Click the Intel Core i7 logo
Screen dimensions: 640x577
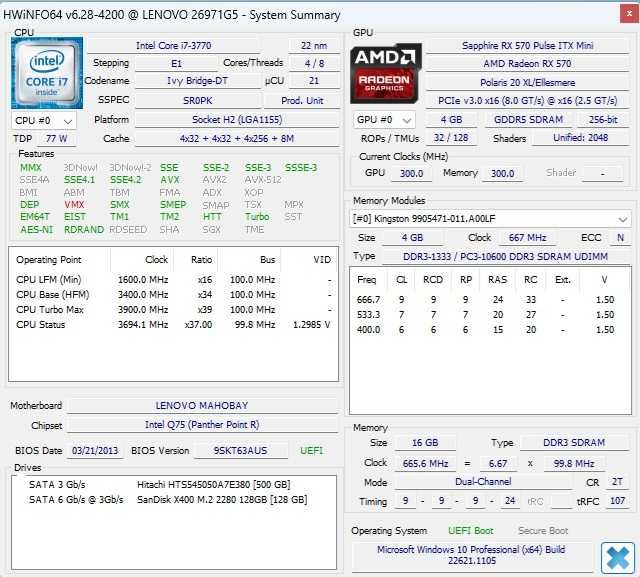pyautogui.click(x=47, y=73)
